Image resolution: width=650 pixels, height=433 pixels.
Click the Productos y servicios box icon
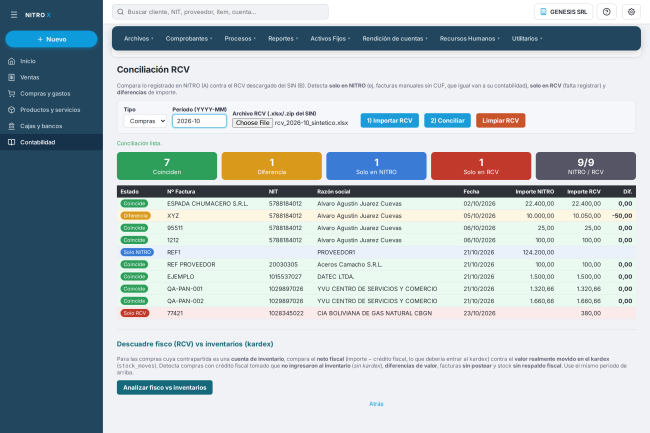click(12, 110)
